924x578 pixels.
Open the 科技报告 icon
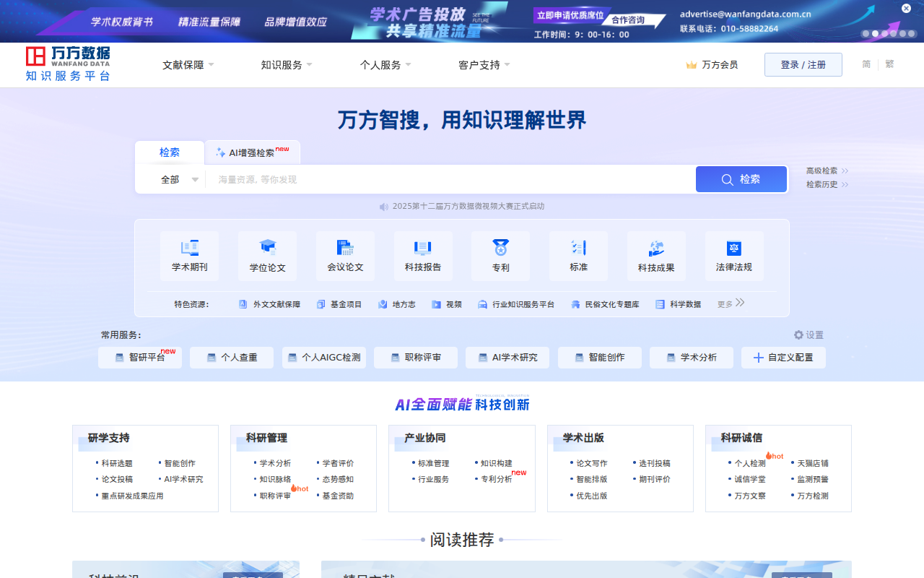click(423, 248)
